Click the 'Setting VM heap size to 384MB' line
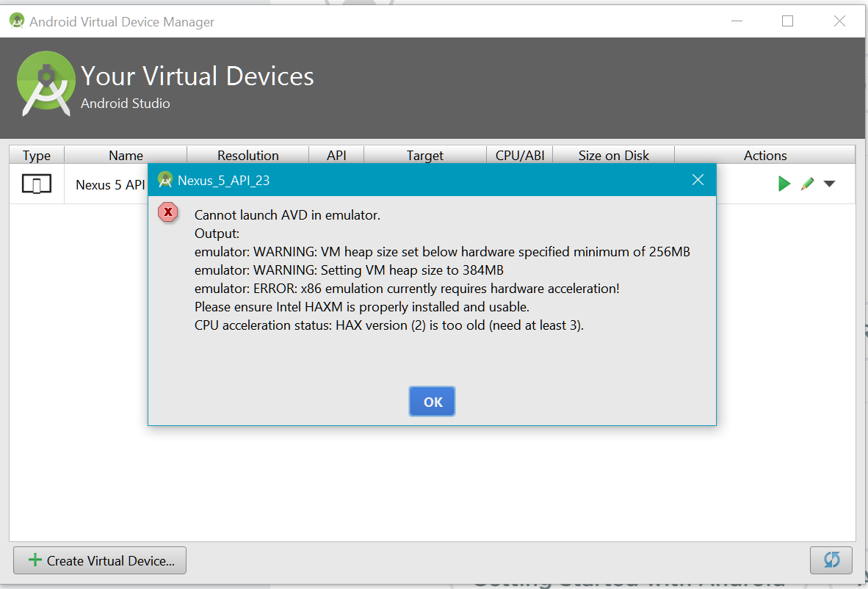 [350, 270]
